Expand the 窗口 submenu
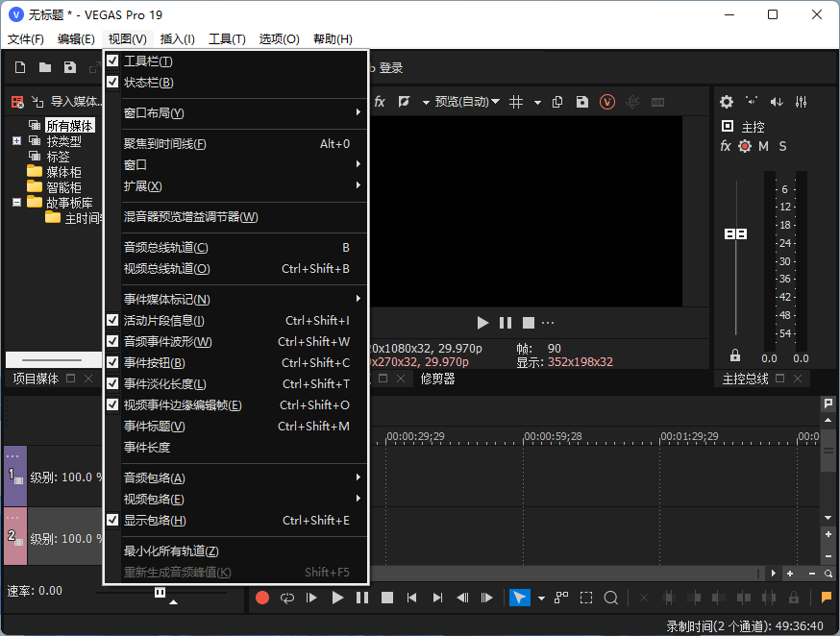840x636 pixels. tap(236, 164)
